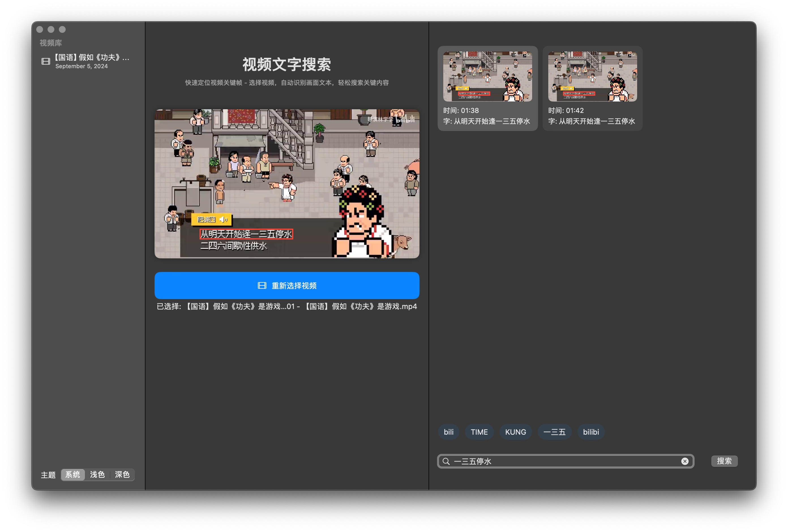Click the KUNG tag chip
This screenshot has height=532, width=788.
pyautogui.click(x=515, y=432)
